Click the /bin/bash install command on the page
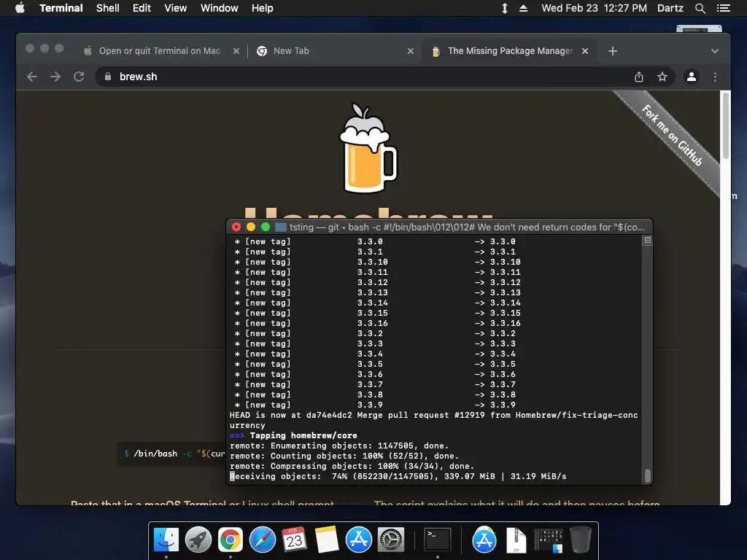The height and width of the screenshot is (560, 747). click(x=174, y=454)
